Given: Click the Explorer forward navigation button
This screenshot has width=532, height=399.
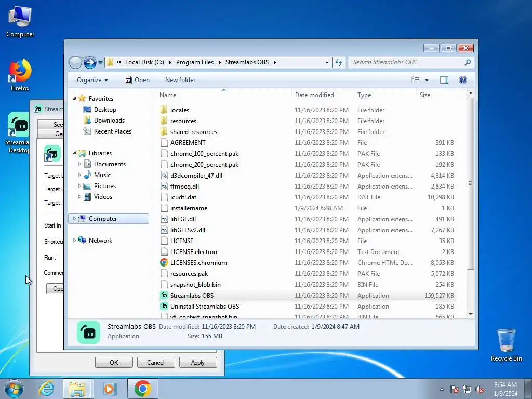Looking at the screenshot, I should pyautogui.click(x=90, y=62).
